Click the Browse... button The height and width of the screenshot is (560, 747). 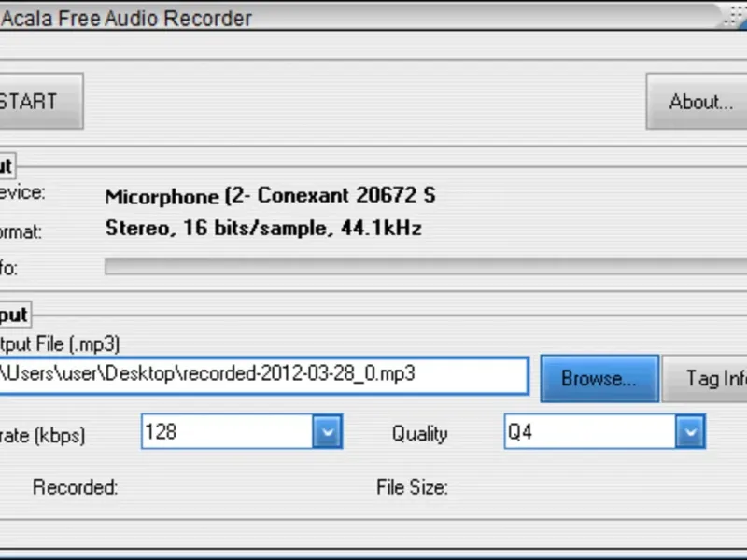click(599, 378)
